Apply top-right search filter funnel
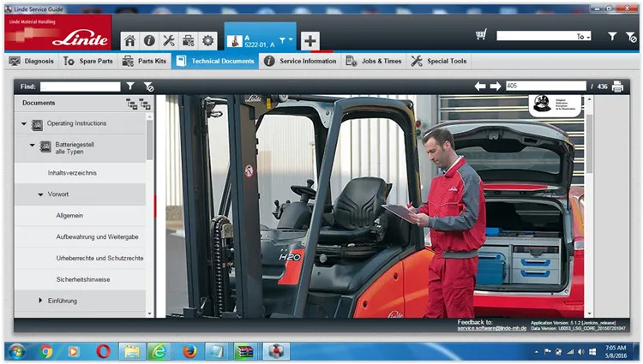Image resolution: width=643 pixels, height=364 pixels. (612, 37)
